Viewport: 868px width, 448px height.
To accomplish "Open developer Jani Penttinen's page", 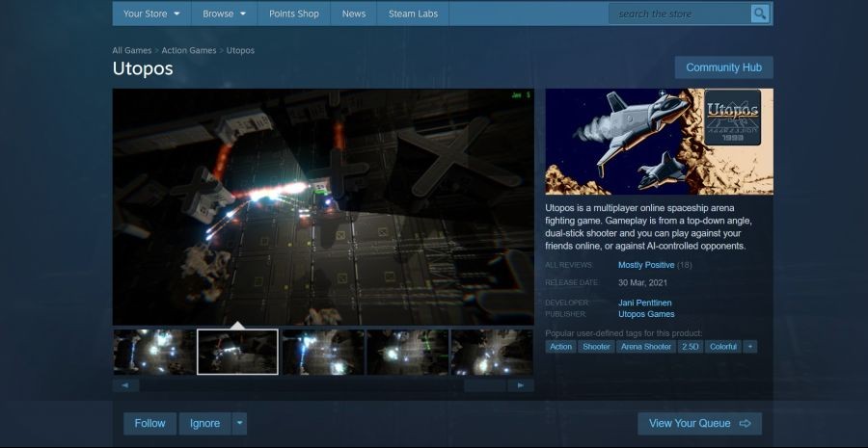I will 645,303.
